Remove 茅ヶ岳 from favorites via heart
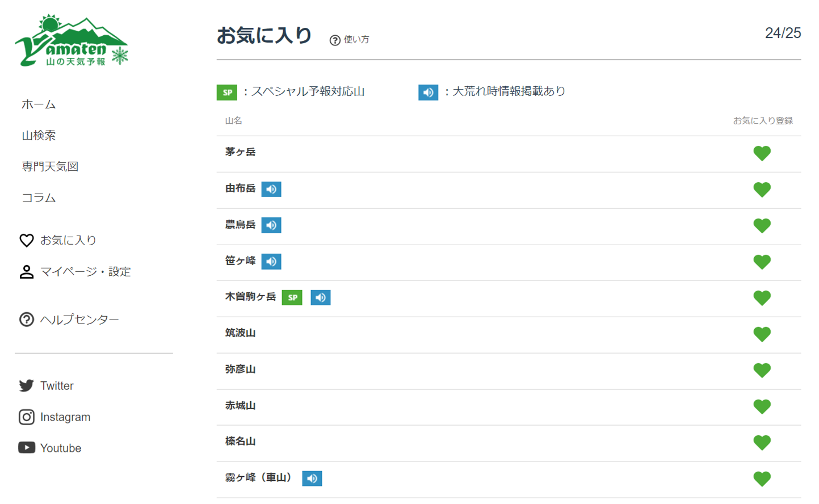The height and width of the screenshot is (504, 819). 762,153
